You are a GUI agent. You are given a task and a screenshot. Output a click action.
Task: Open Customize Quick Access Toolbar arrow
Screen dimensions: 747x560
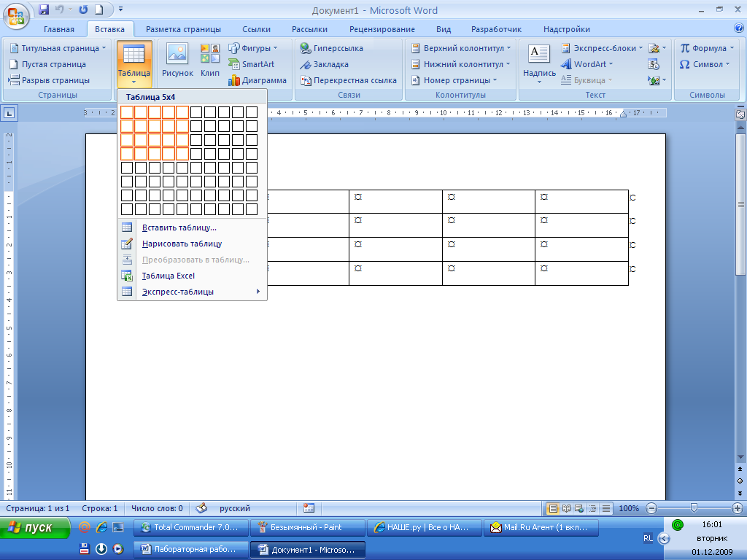(120, 9)
